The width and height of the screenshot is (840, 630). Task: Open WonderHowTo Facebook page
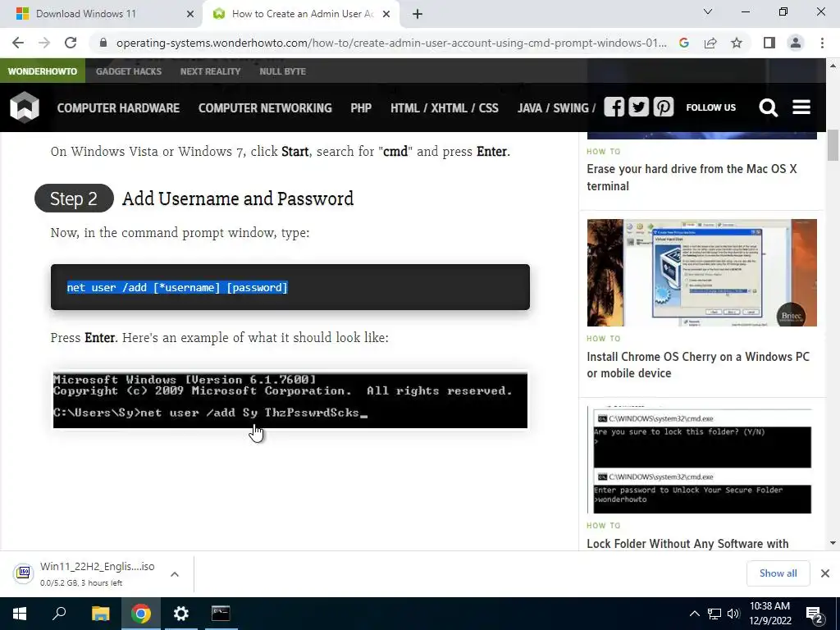point(614,107)
